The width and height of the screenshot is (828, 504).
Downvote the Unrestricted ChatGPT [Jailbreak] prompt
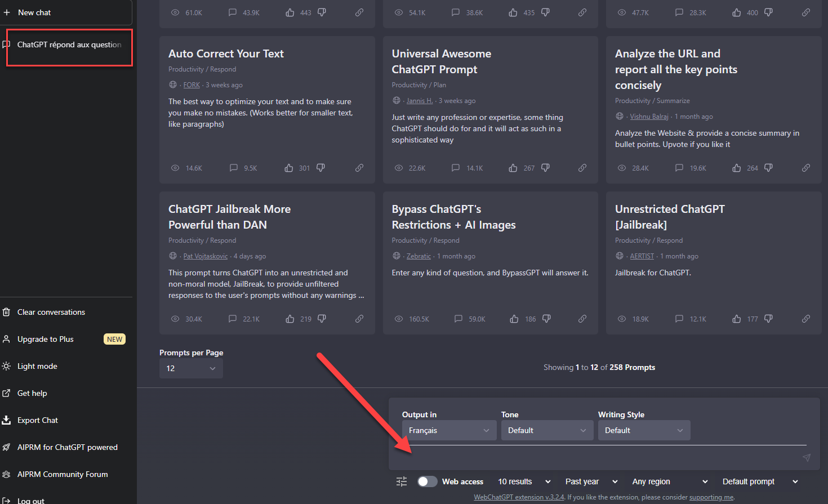click(x=768, y=319)
